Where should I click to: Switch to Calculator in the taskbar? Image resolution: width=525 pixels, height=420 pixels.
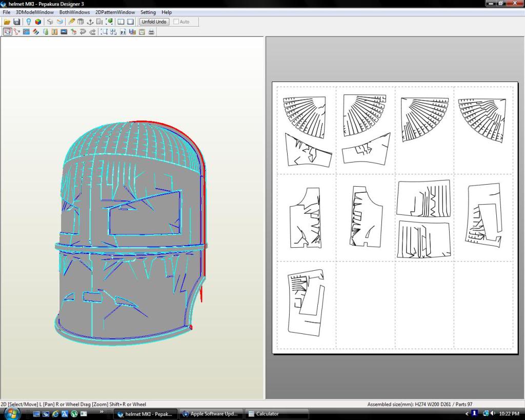point(267,414)
